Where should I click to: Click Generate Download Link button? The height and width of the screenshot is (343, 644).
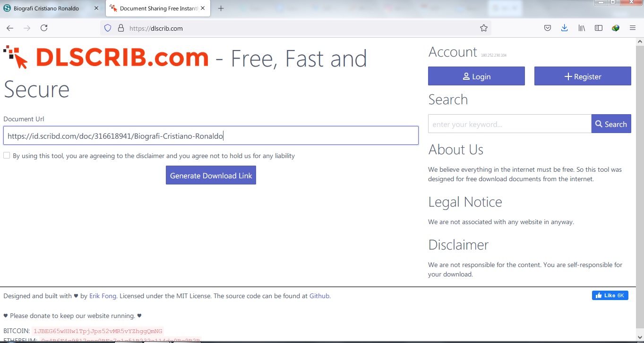tap(211, 175)
